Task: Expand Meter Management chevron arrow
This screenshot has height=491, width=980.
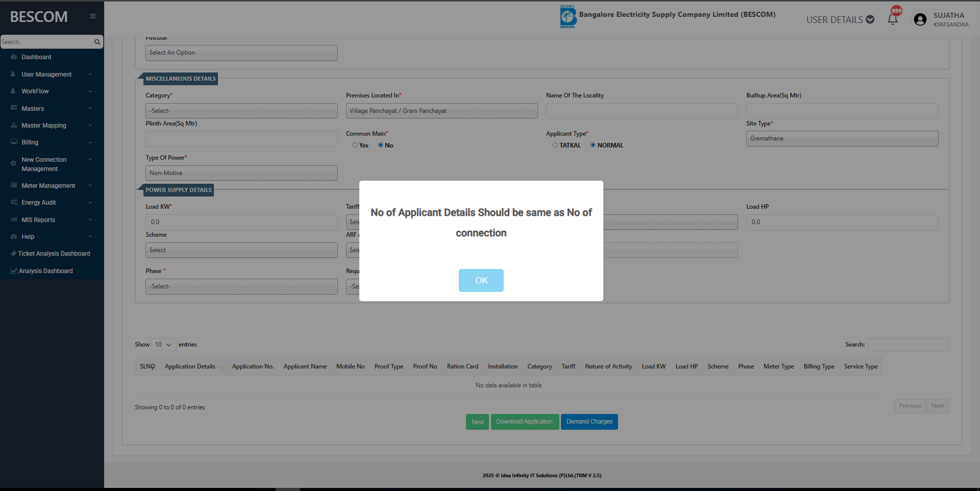Action: pyautogui.click(x=90, y=186)
